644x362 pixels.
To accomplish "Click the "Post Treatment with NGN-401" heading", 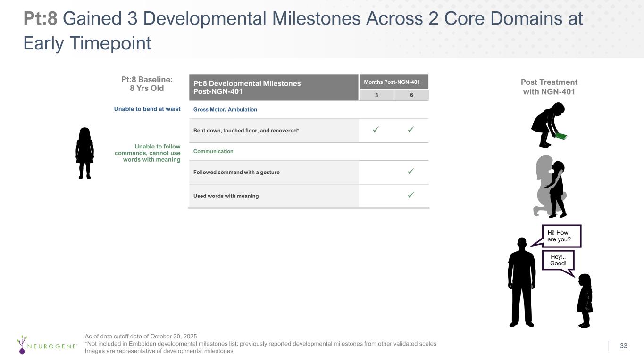I will click(x=549, y=87).
